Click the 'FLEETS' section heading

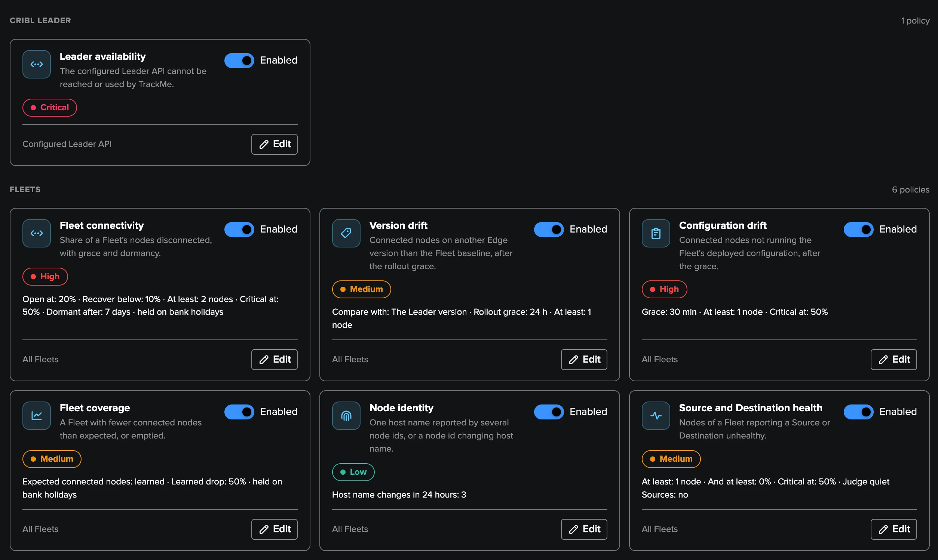25,190
